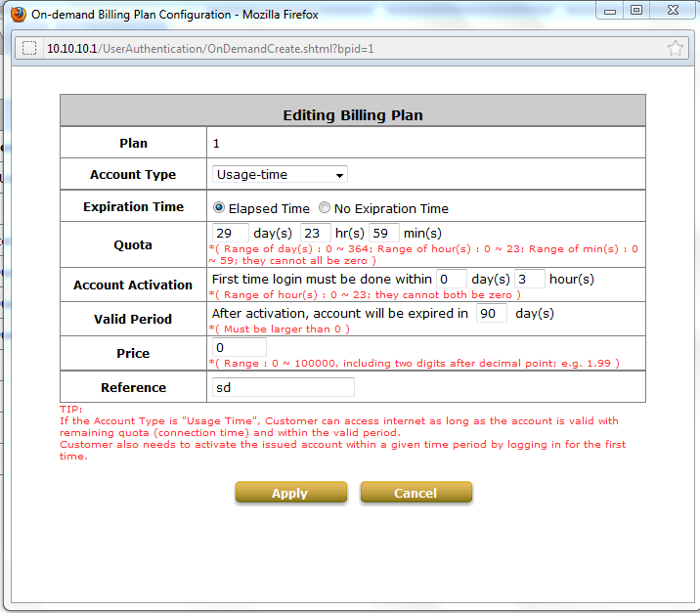
Task: Focus the Price input field
Action: pos(239,348)
